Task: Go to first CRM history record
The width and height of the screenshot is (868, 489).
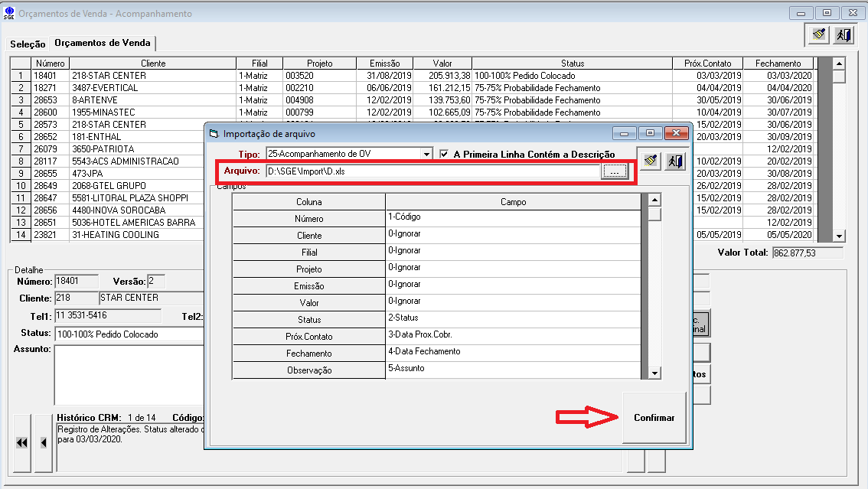Action: pyautogui.click(x=22, y=442)
